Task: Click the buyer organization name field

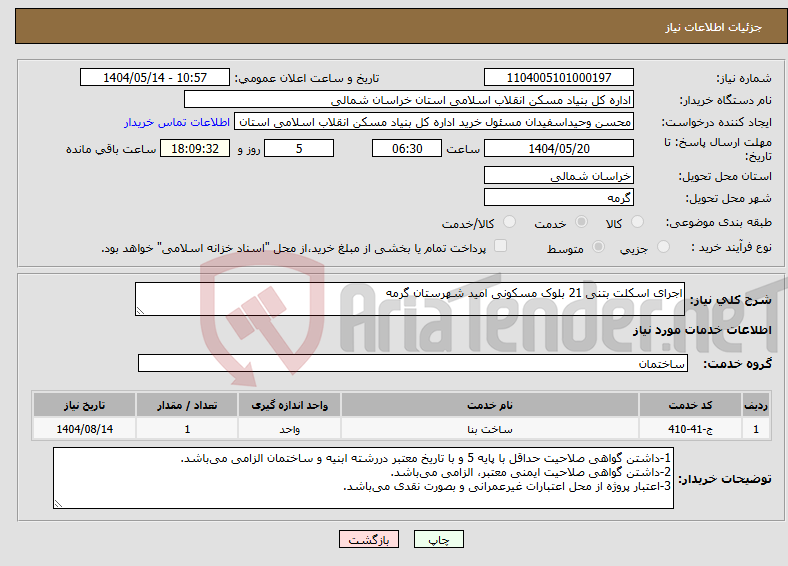Action: click(409, 100)
